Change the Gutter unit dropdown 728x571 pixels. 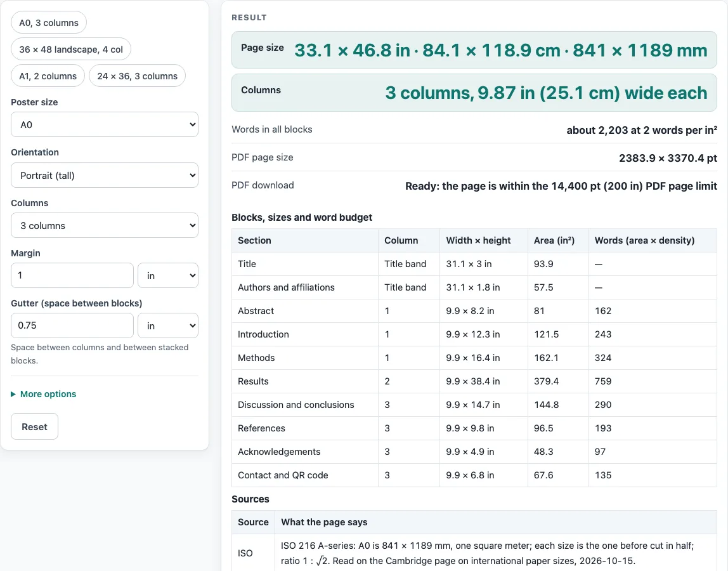coord(168,325)
